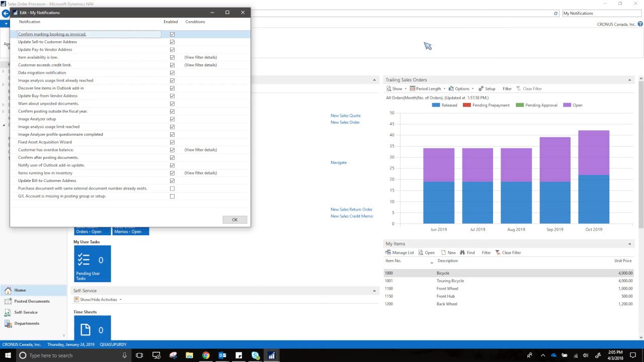The height and width of the screenshot is (362, 644).
Task: Click the Pending User Tasks tile
Action: (93, 264)
